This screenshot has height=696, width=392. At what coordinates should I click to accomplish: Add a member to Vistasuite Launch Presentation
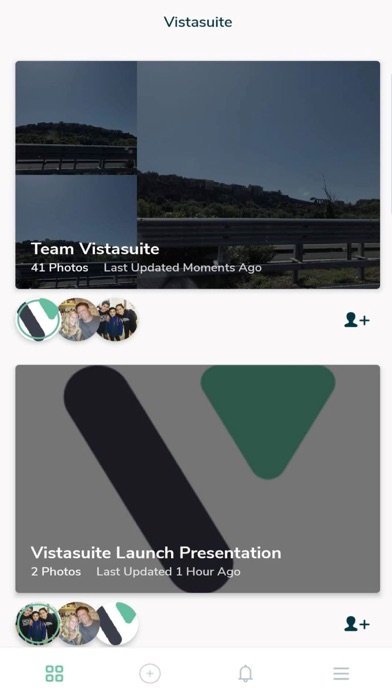point(356,624)
